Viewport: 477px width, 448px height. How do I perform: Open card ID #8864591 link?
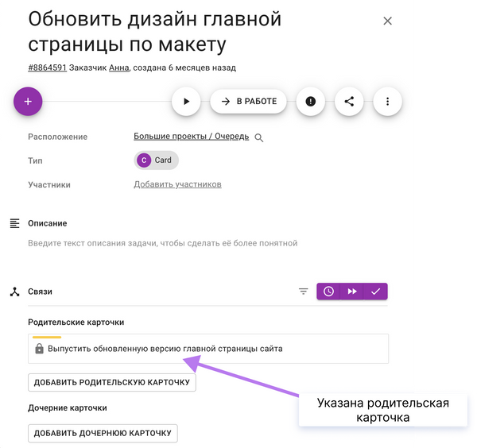click(47, 68)
